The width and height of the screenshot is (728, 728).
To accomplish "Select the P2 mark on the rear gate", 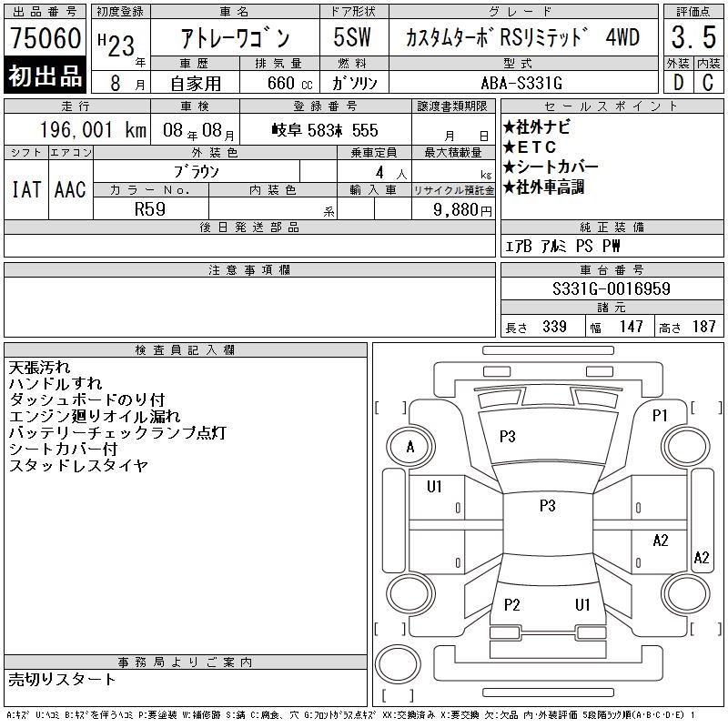I will 512,605.
